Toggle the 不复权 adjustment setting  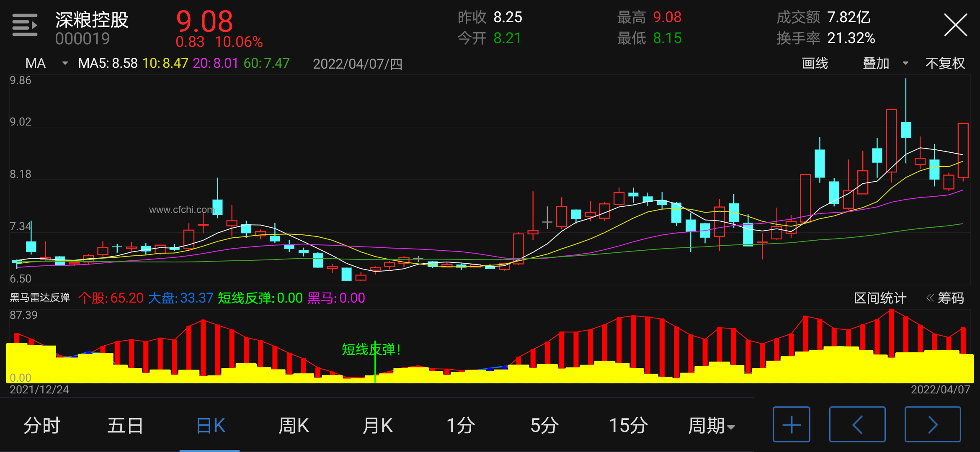(945, 63)
